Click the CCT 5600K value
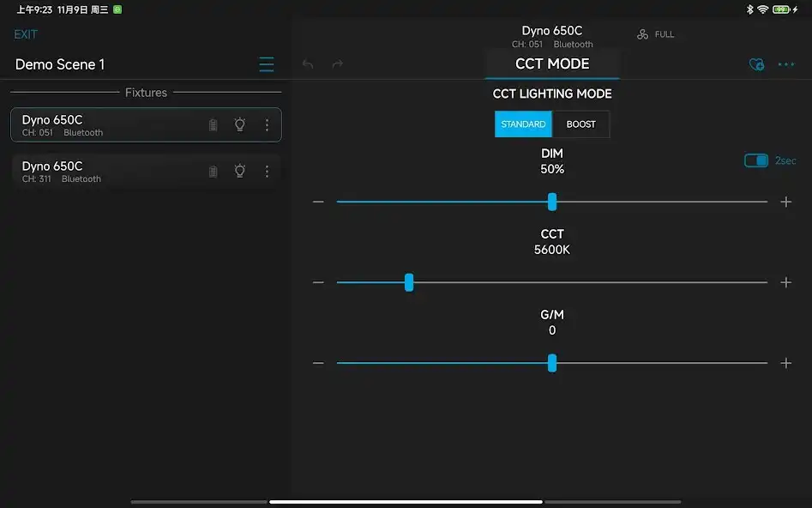 coord(552,250)
